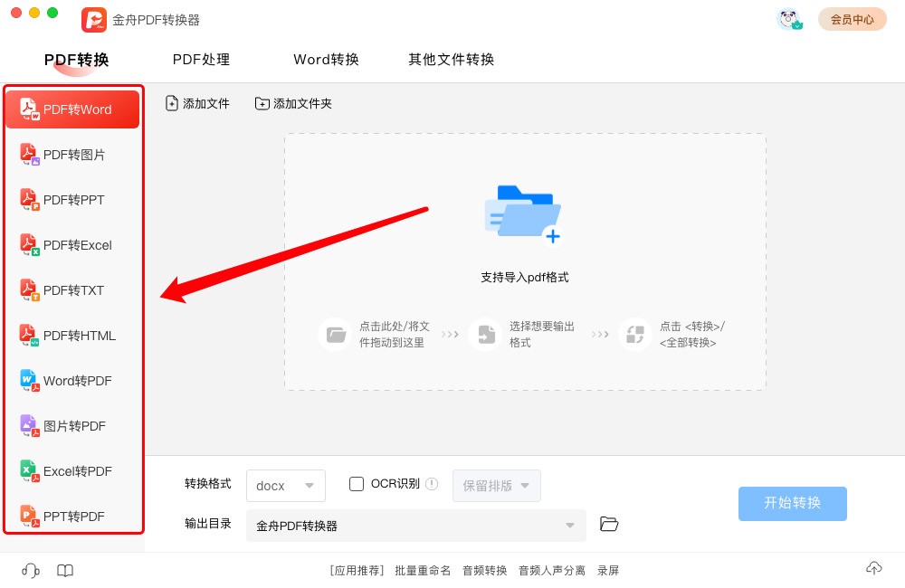This screenshot has width=905, height=588.
Task: Open the docx output format dropdown
Action: tap(286, 485)
